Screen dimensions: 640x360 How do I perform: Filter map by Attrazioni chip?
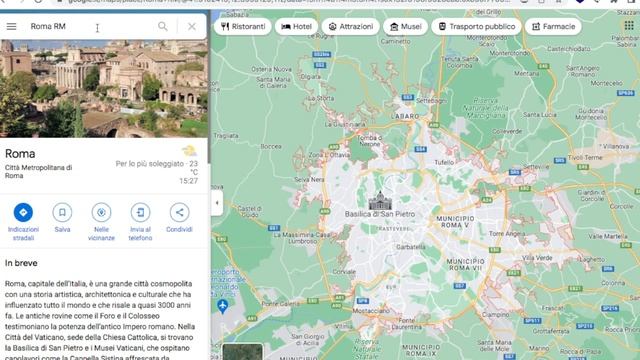(x=351, y=27)
